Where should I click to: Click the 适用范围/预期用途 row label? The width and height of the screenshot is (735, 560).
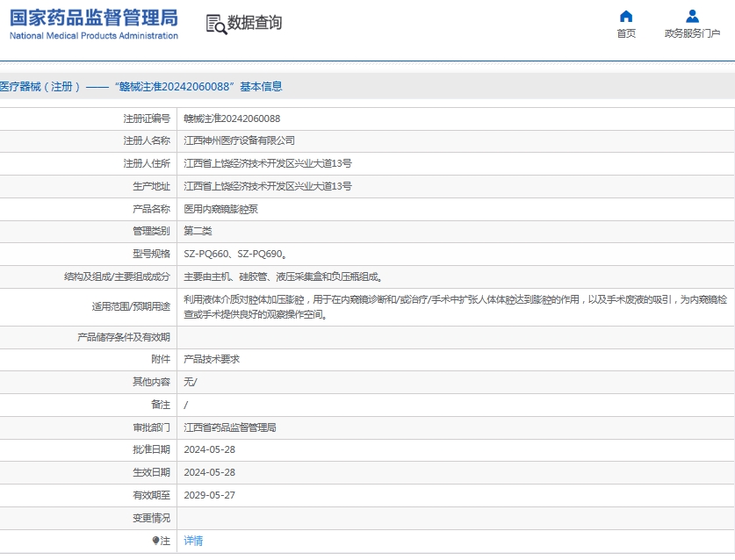pyautogui.click(x=131, y=307)
